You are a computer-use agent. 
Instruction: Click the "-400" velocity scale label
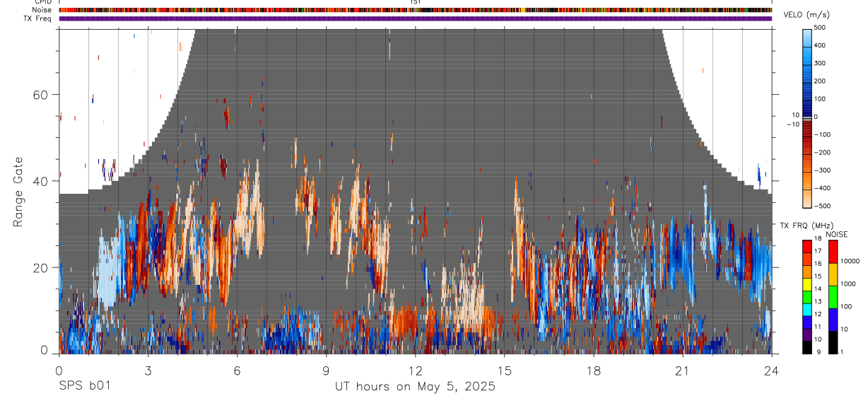823,189
